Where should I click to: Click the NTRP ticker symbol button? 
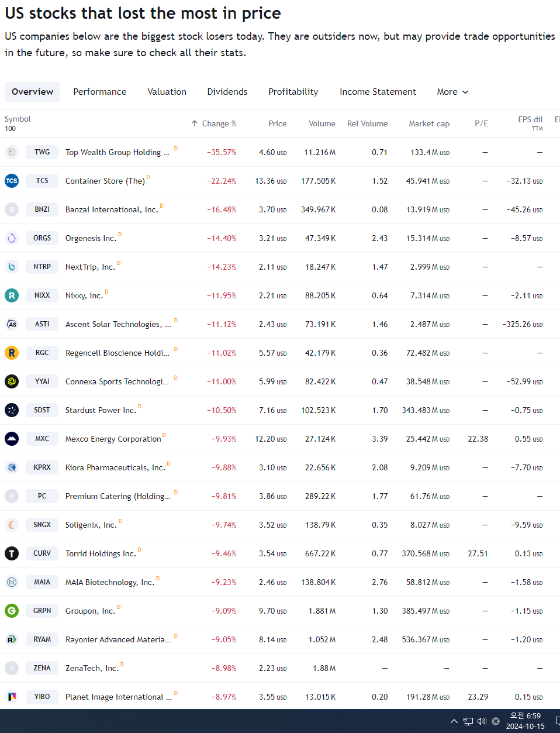[42, 267]
